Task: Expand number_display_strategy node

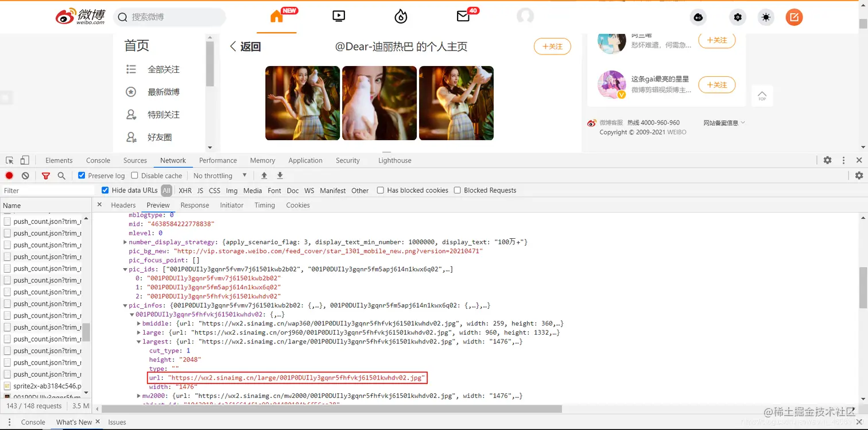Action: click(125, 242)
